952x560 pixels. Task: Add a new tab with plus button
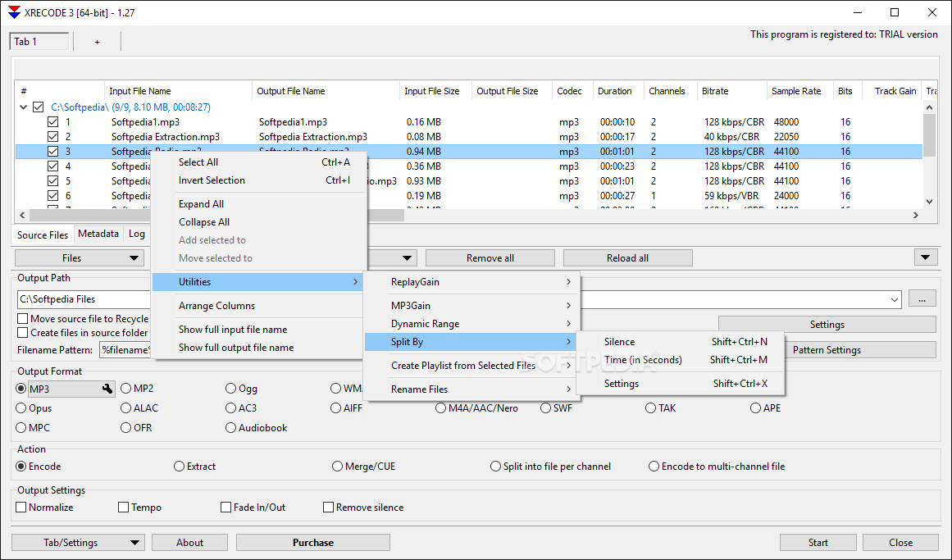tap(97, 42)
